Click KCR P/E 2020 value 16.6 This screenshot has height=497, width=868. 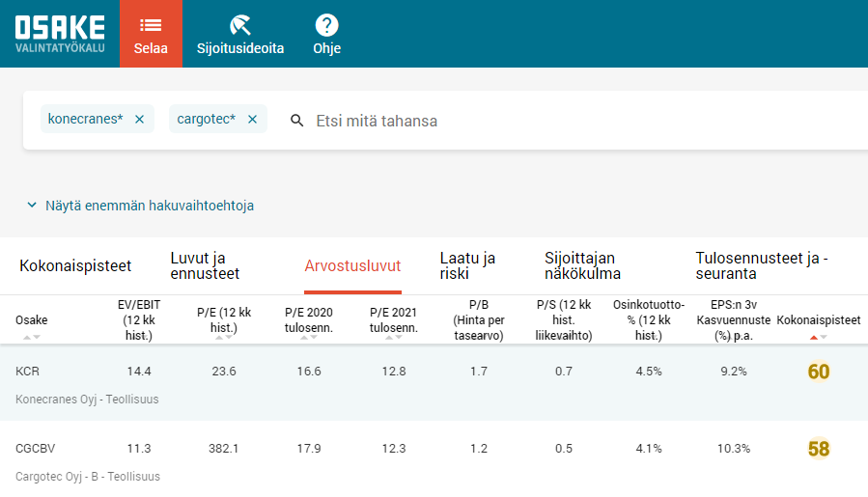pyautogui.click(x=309, y=372)
